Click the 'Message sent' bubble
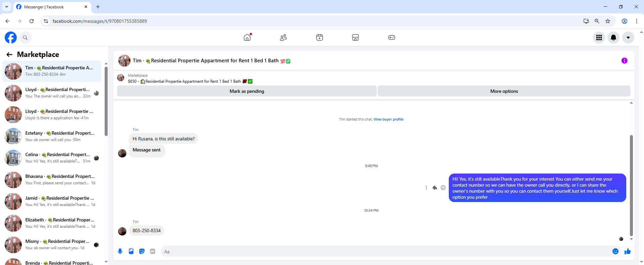Viewport: 644px width, 265px height. pos(147,150)
